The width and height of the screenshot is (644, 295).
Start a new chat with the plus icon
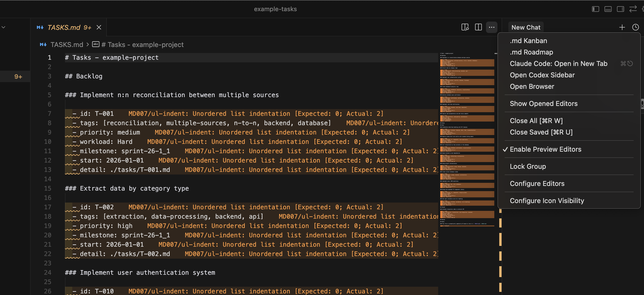coord(622,27)
